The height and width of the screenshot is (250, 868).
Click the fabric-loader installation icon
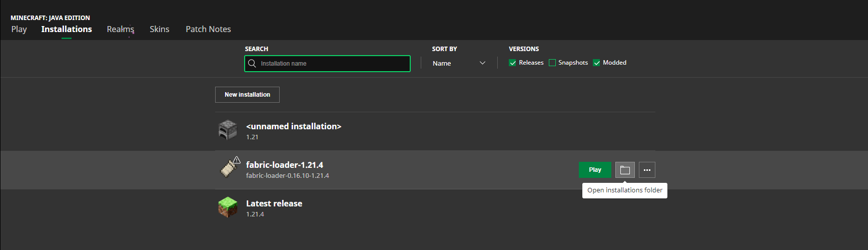230,168
